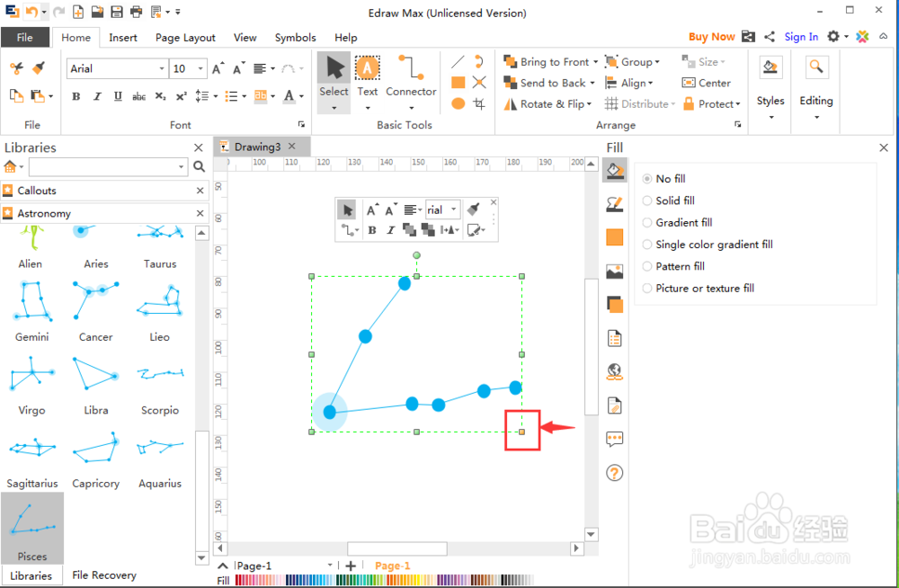Open the Comment speech bubble panel
Screen dimensions: 899x588
point(615,440)
